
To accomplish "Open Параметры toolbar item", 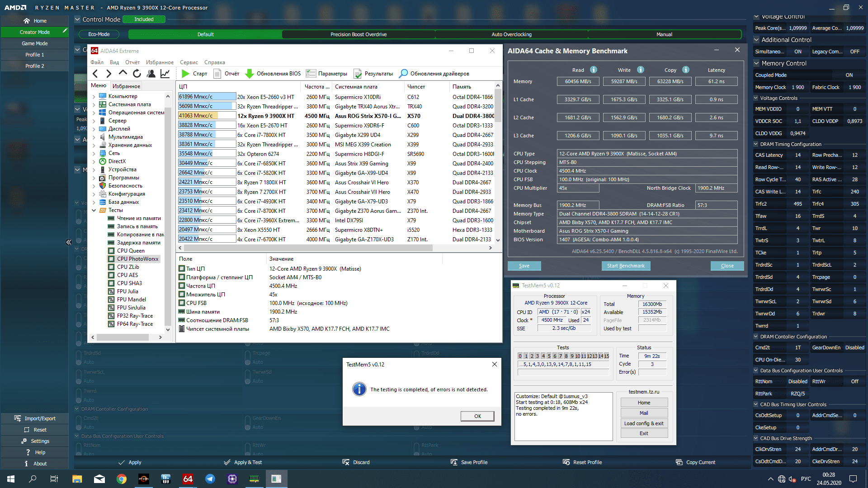I will point(327,74).
